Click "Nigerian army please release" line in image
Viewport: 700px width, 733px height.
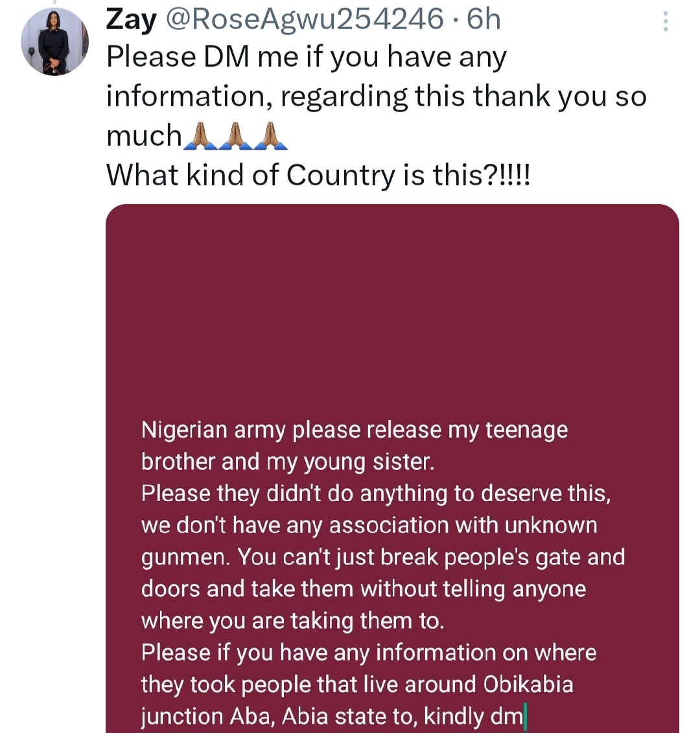pos(354,430)
